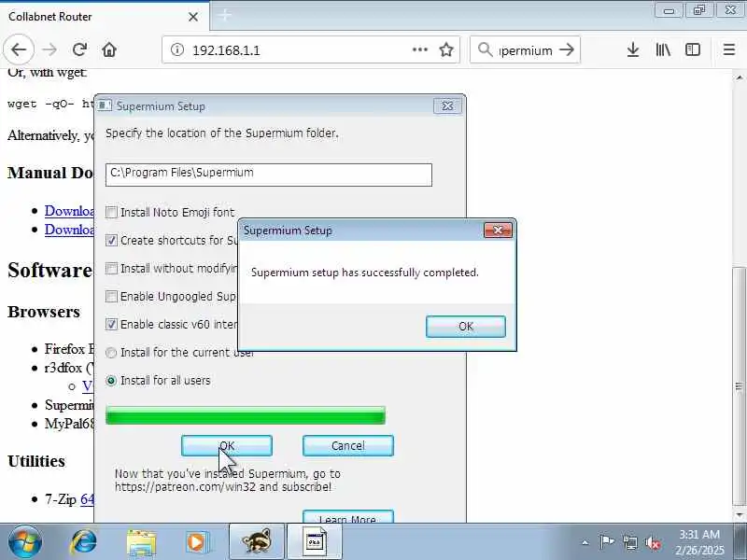Open Action Center flag icon
This screenshot has height=560, width=747.
pos(606,542)
